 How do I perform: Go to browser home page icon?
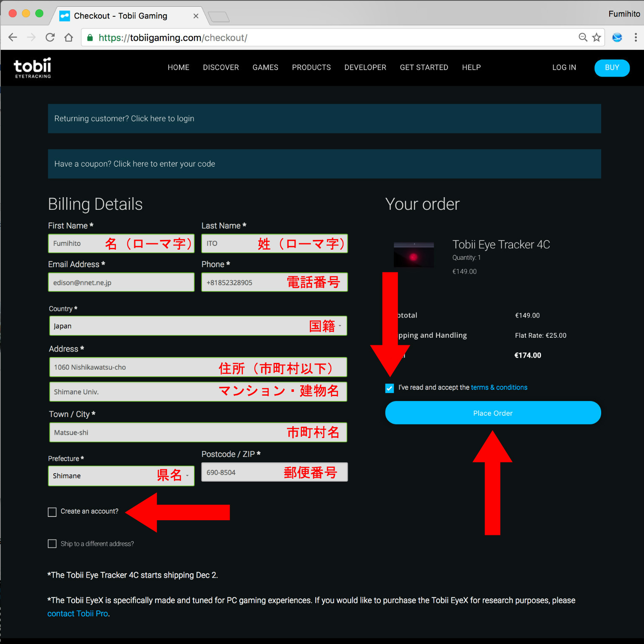[69, 37]
